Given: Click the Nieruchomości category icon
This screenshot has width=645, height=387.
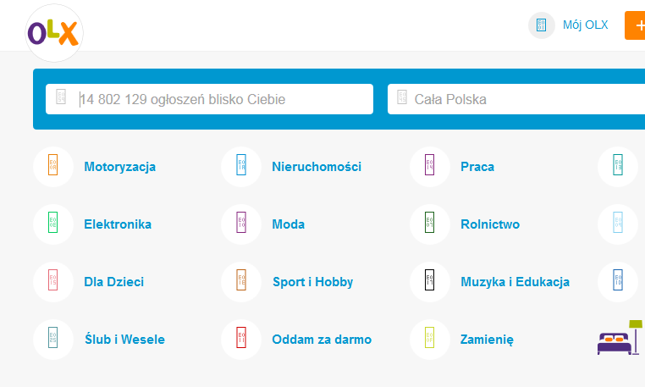Looking at the screenshot, I should tap(241, 167).
